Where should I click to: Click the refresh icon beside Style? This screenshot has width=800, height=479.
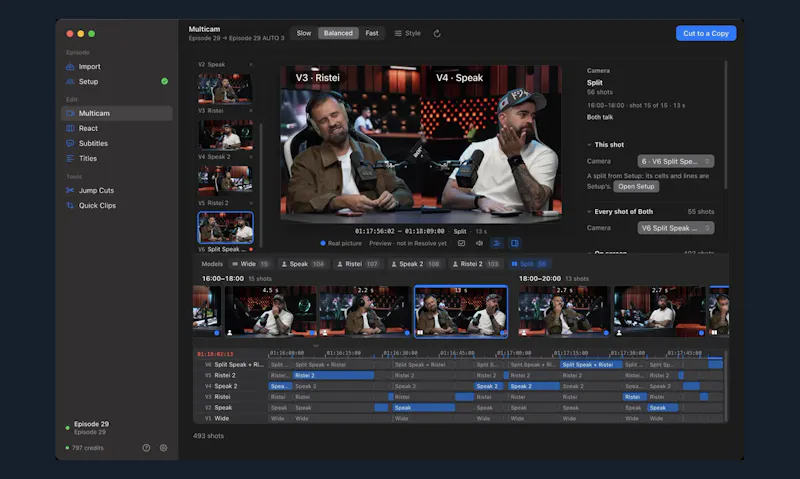click(x=437, y=33)
